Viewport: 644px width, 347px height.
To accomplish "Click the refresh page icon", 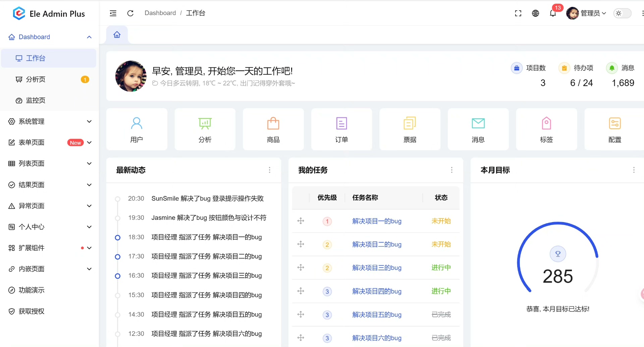I will point(130,13).
